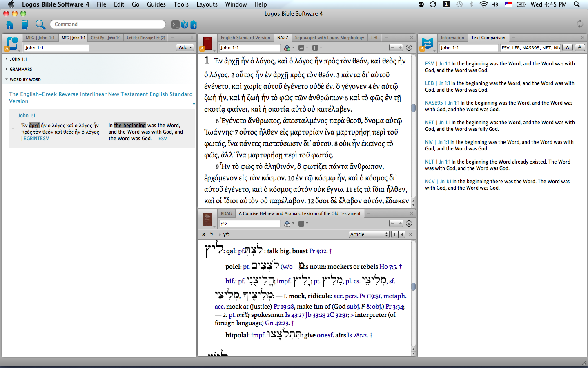Switch to the LHI tab

click(374, 38)
